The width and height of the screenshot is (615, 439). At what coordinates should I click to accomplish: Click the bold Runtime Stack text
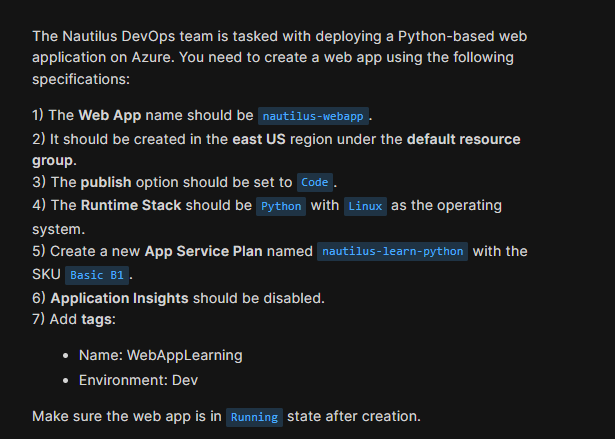tap(131, 206)
